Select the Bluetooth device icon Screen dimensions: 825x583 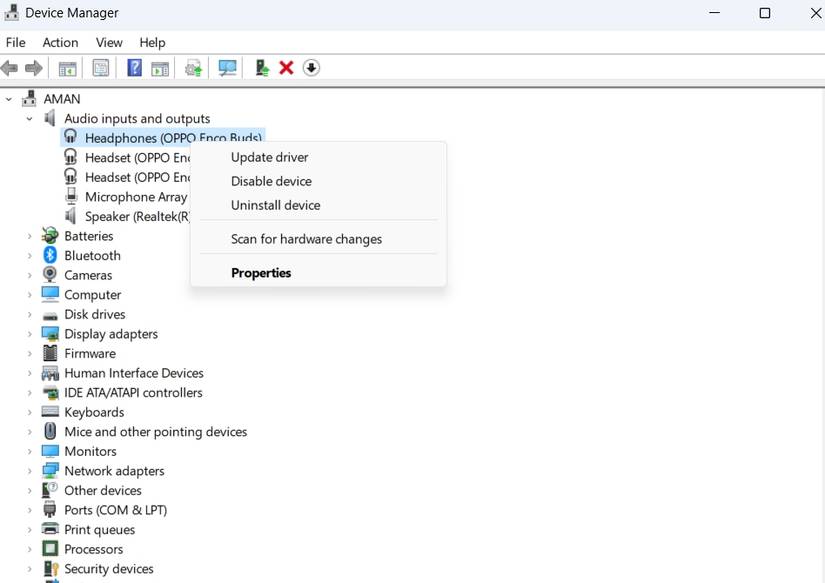point(49,255)
